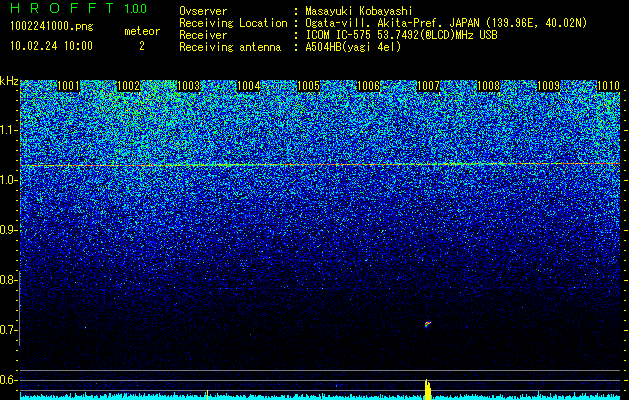The image size is (629, 400).
Task: Click the meteor count value 2
Action: (142, 46)
